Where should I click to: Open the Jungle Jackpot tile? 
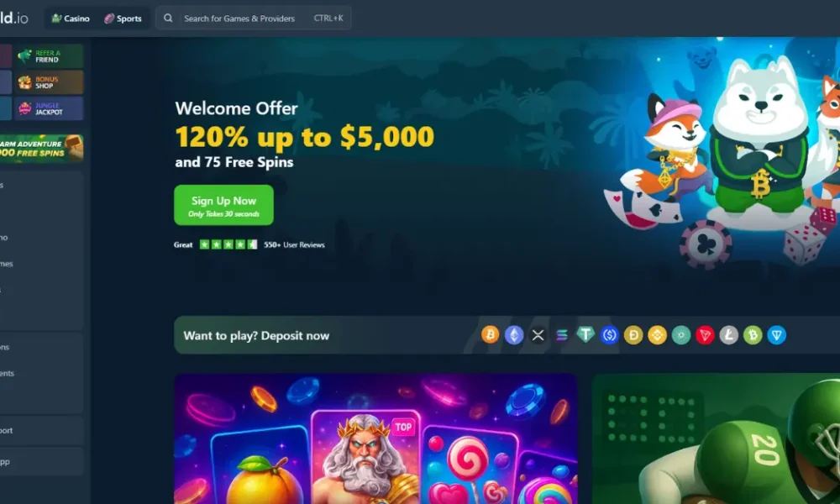pos(48,108)
